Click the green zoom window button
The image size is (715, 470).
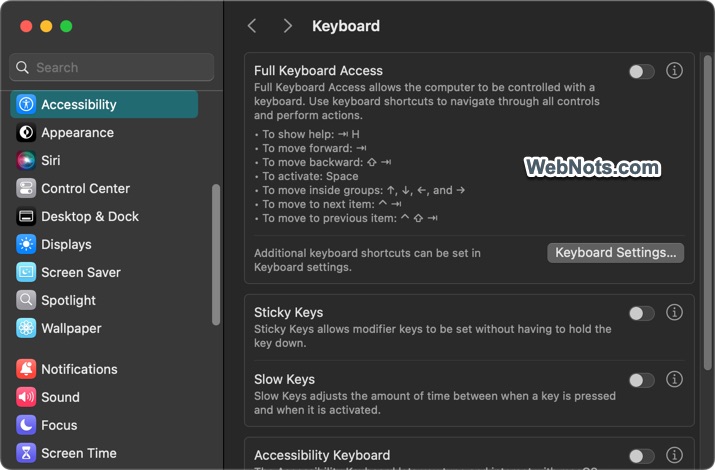pos(66,26)
